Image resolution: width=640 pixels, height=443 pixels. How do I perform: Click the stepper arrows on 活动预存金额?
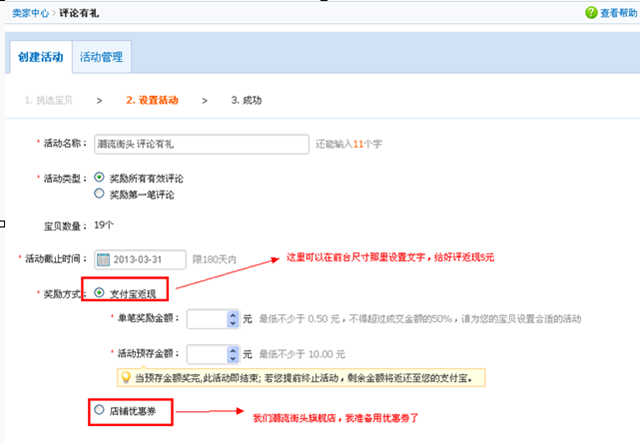(234, 353)
